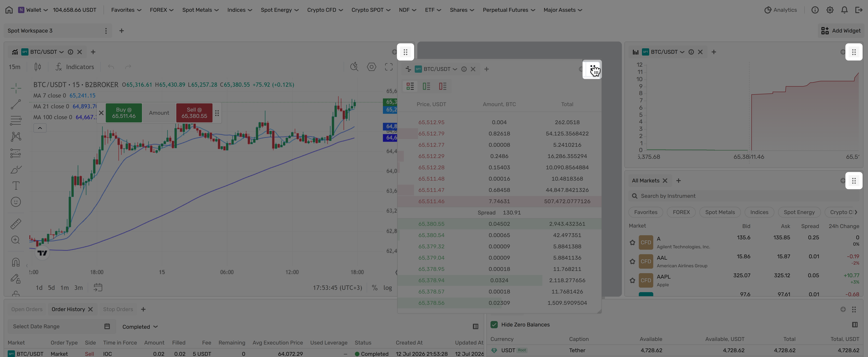Open the Indicators menu button
Image resolution: width=868 pixels, height=357 pixels.
coord(75,67)
